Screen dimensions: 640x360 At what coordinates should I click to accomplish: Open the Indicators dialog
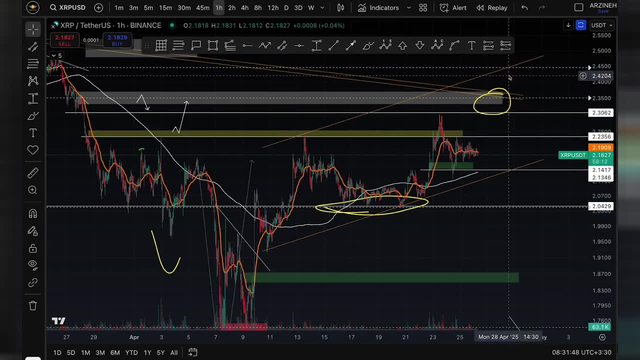[x=378, y=8]
